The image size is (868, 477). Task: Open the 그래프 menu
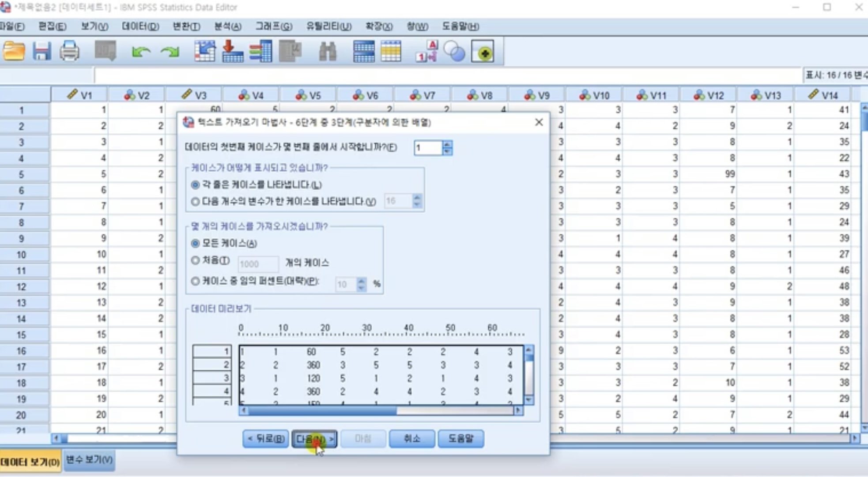pos(274,26)
